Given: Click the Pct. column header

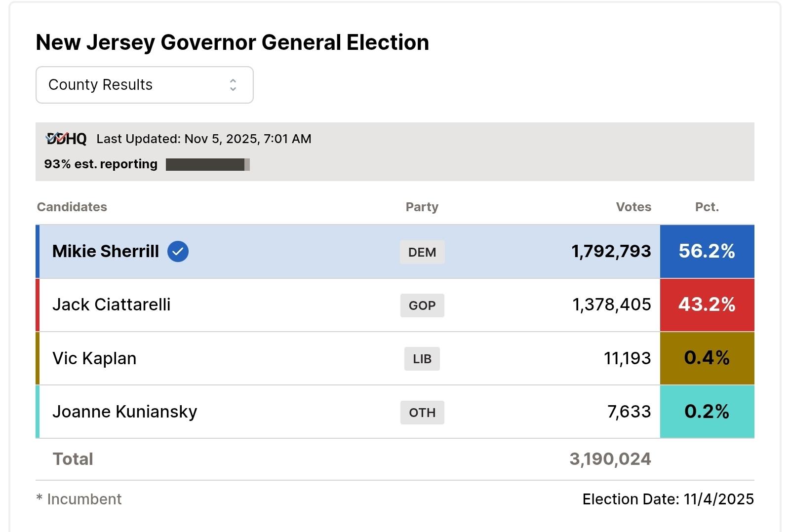Looking at the screenshot, I should [x=707, y=207].
